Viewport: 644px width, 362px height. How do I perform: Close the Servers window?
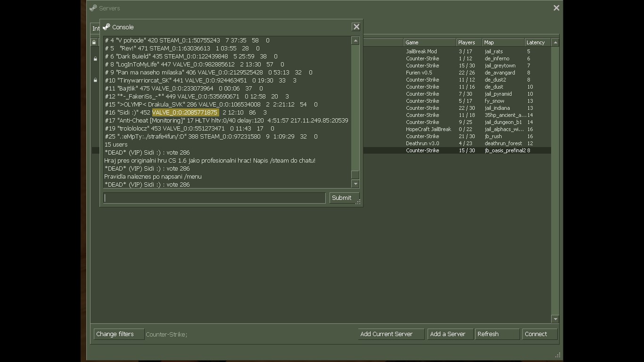pyautogui.click(x=556, y=8)
